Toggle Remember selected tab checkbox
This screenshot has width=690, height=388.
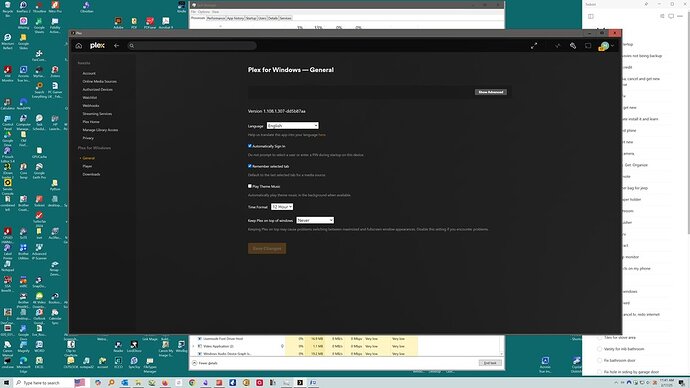point(250,166)
